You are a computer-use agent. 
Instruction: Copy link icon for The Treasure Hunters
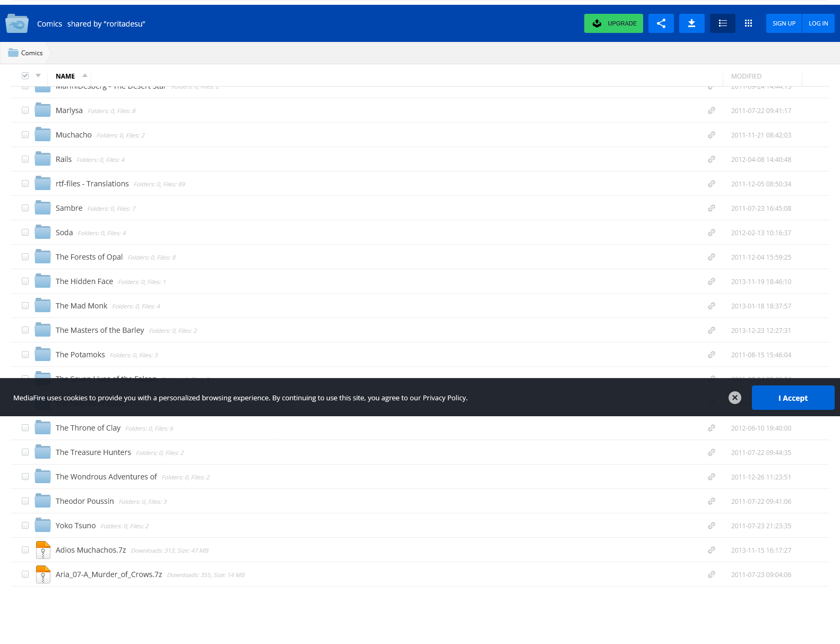(712, 452)
